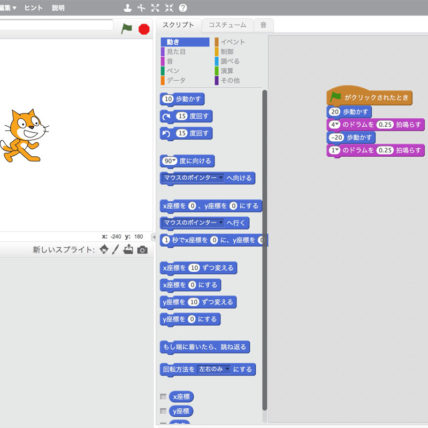Click the もし端に着いたら、跳ね返る block

coord(205,347)
